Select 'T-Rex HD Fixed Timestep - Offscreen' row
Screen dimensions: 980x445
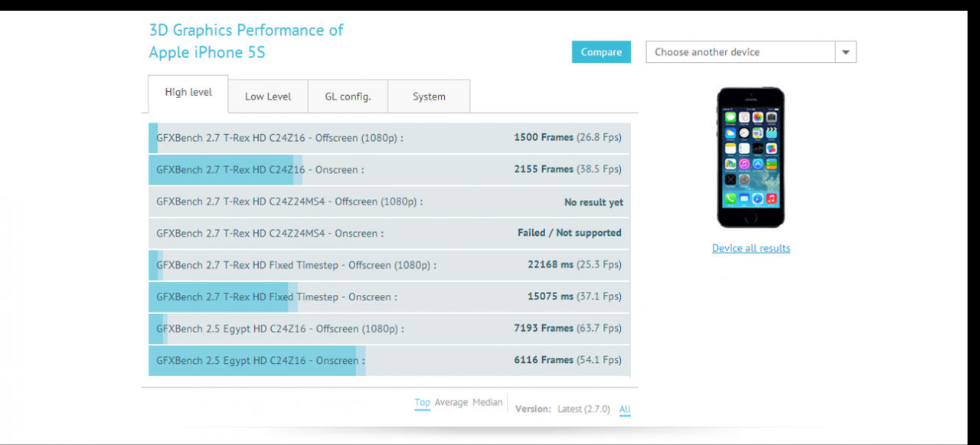coord(389,265)
